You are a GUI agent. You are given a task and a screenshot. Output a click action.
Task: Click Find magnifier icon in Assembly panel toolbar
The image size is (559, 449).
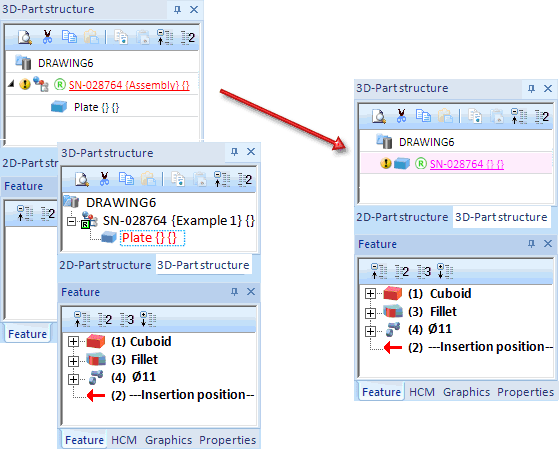pyautogui.click(x=25, y=37)
